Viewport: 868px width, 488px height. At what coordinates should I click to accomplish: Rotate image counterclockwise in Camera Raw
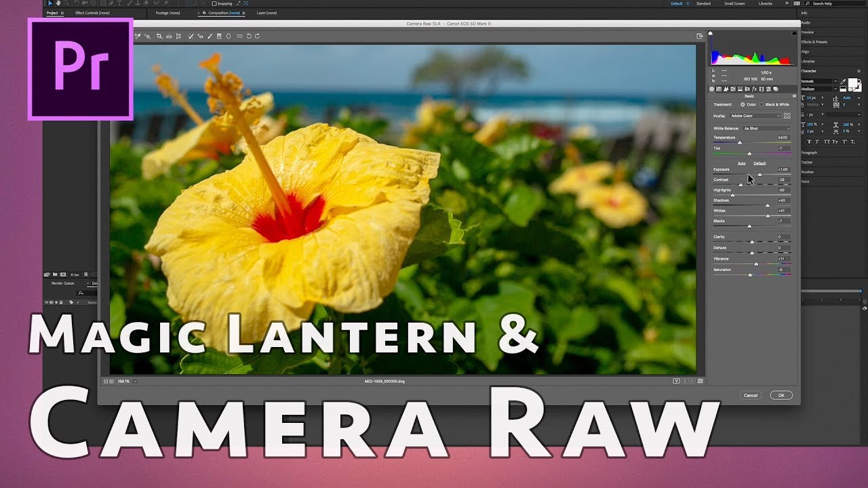pyautogui.click(x=249, y=36)
